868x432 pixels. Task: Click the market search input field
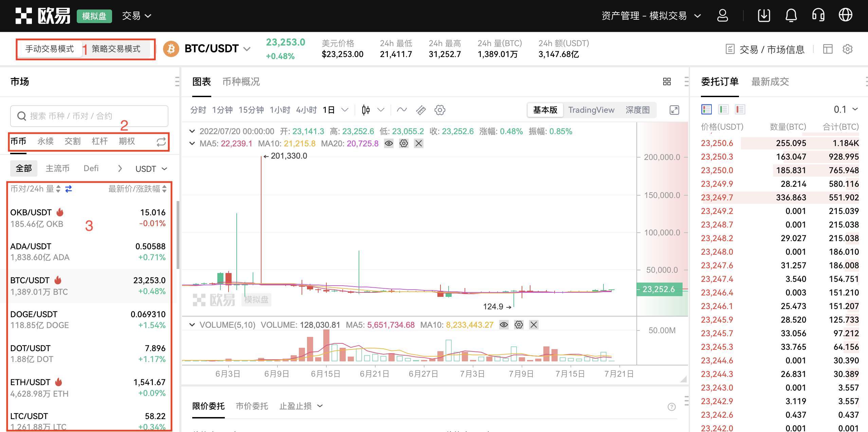(x=89, y=116)
